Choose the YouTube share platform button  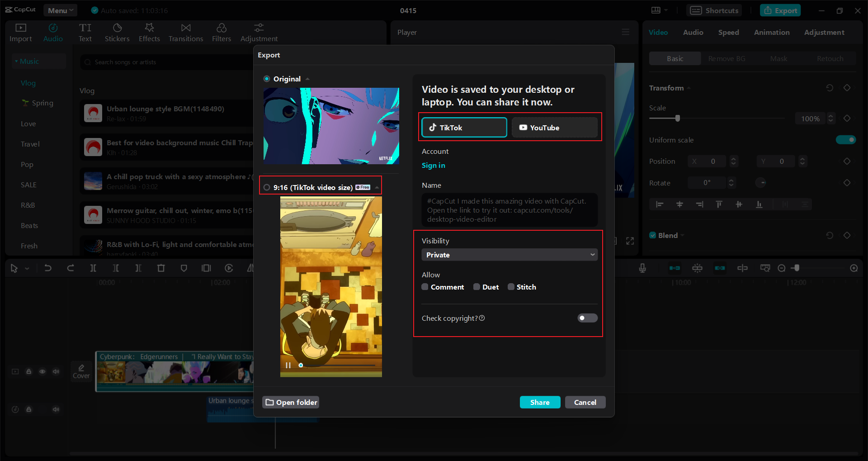(555, 128)
